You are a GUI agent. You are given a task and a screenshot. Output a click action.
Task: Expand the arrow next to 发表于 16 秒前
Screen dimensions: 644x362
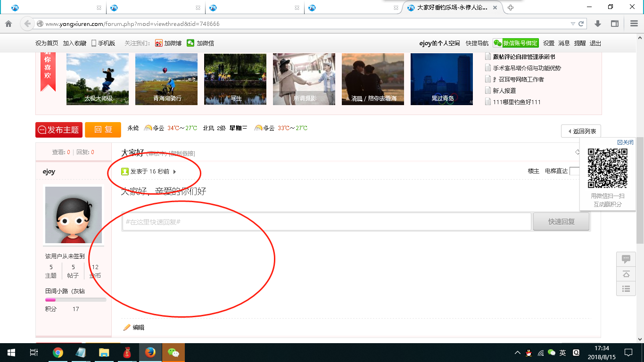pos(174,172)
